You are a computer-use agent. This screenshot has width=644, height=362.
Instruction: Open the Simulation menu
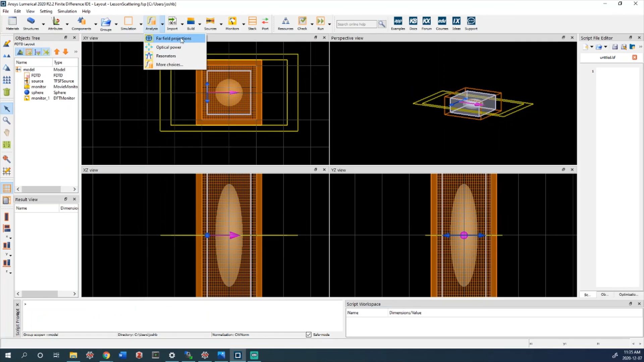(67, 11)
